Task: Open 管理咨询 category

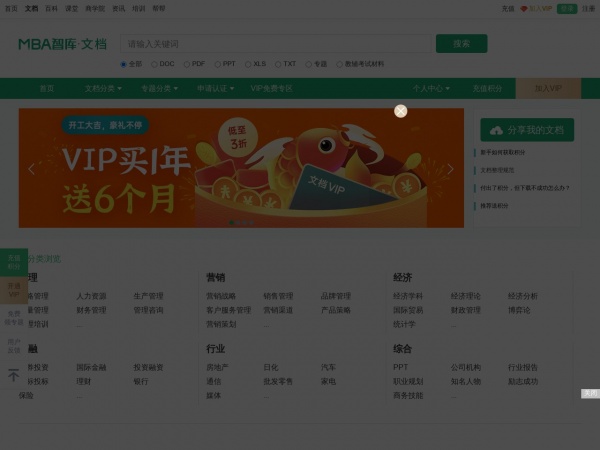Action: click(x=148, y=310)
